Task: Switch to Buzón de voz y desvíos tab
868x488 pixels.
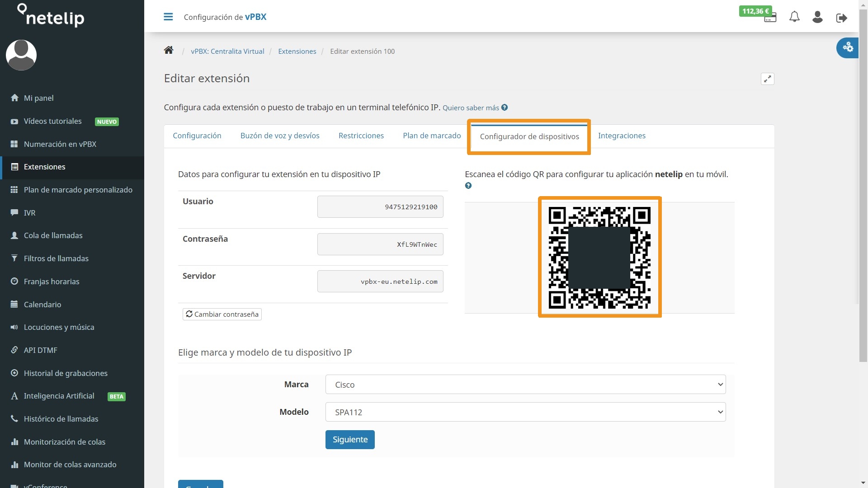Action: [280, 136]
